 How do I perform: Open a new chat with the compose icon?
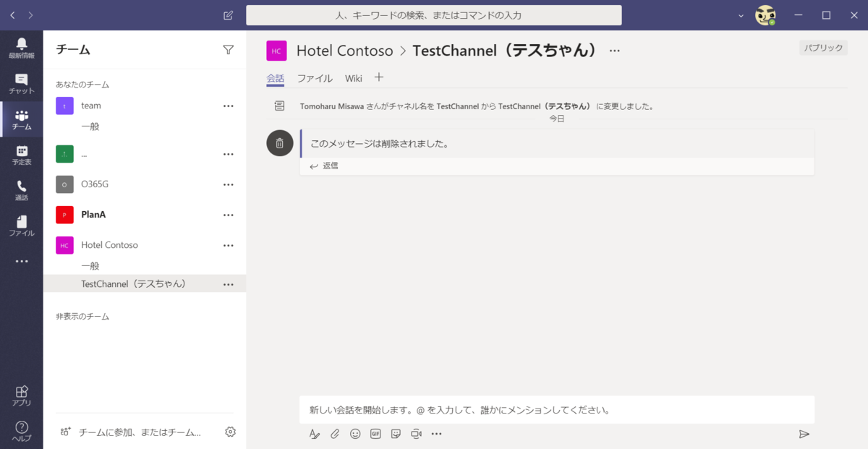point(228,15)
